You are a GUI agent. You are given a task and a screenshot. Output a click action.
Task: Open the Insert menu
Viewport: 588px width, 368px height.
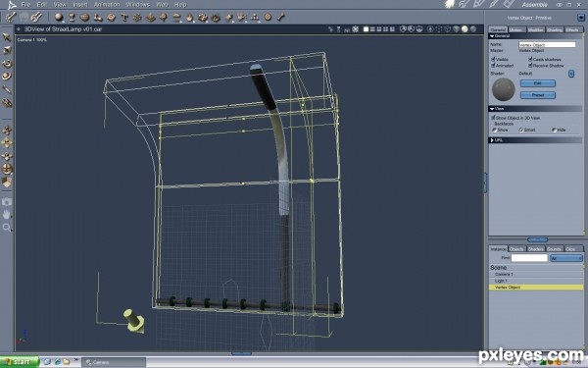tap(80, 5)
